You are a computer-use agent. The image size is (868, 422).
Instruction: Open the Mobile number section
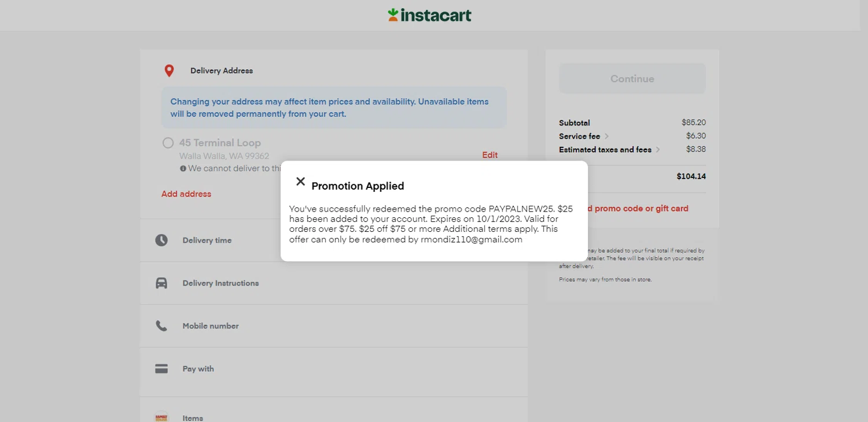[334, 326]
